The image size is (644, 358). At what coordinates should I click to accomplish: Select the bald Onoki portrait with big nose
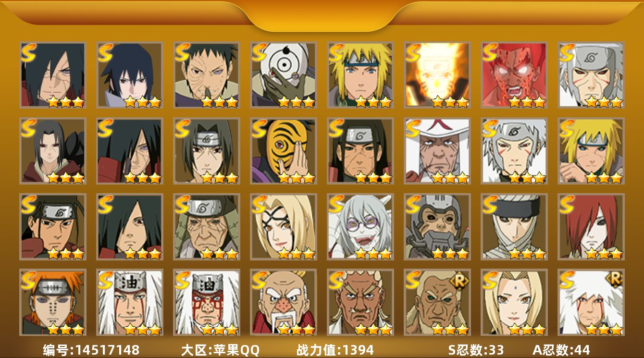[x=283, y=302]
